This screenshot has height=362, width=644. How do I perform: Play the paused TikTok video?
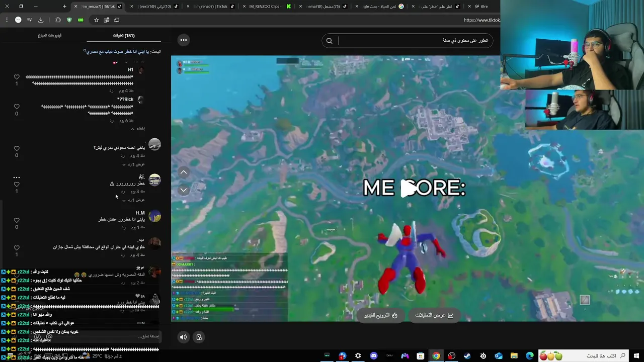pos(409,189)
